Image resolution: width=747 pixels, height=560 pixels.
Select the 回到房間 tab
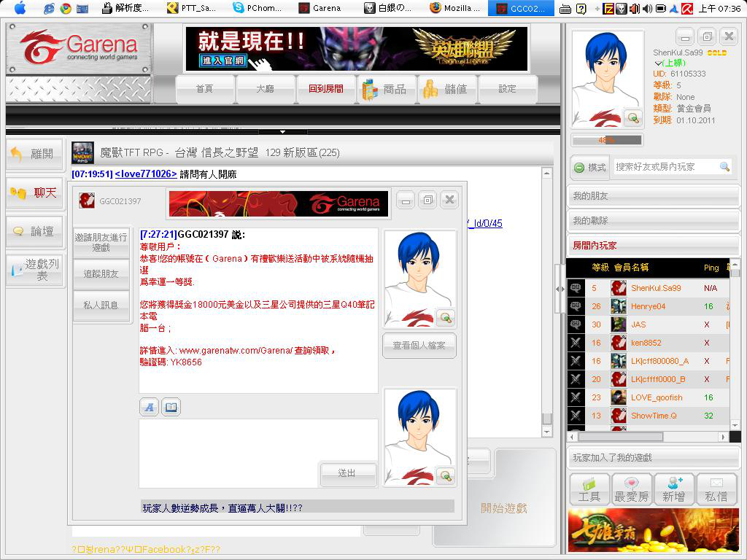tap(326, 88)
